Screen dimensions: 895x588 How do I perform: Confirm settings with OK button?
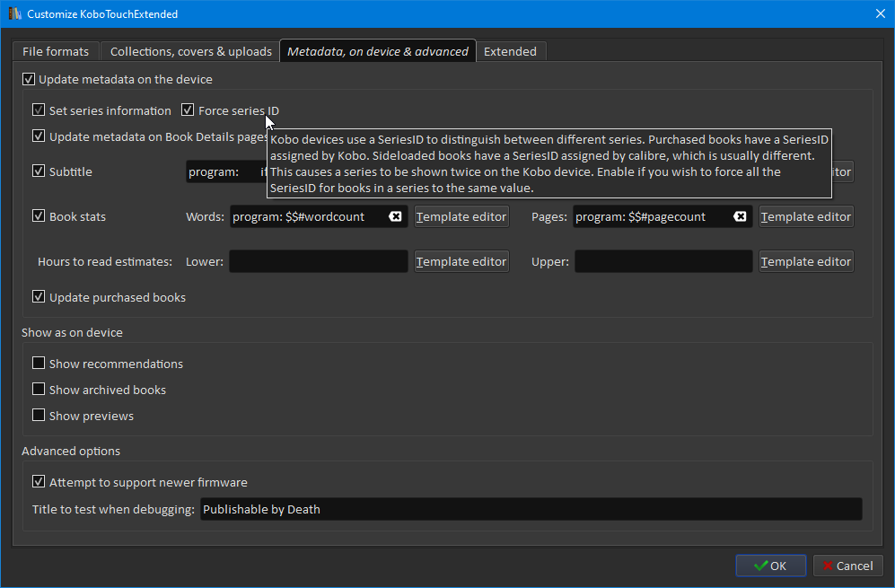click(x=770, y=566)
